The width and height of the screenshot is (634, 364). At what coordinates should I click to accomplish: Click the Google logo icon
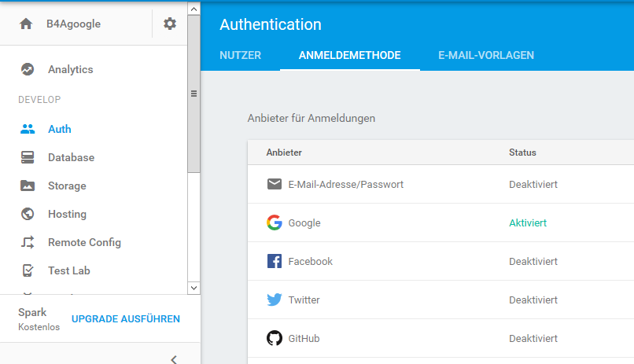pyautogui.click(x=275, y=222)
